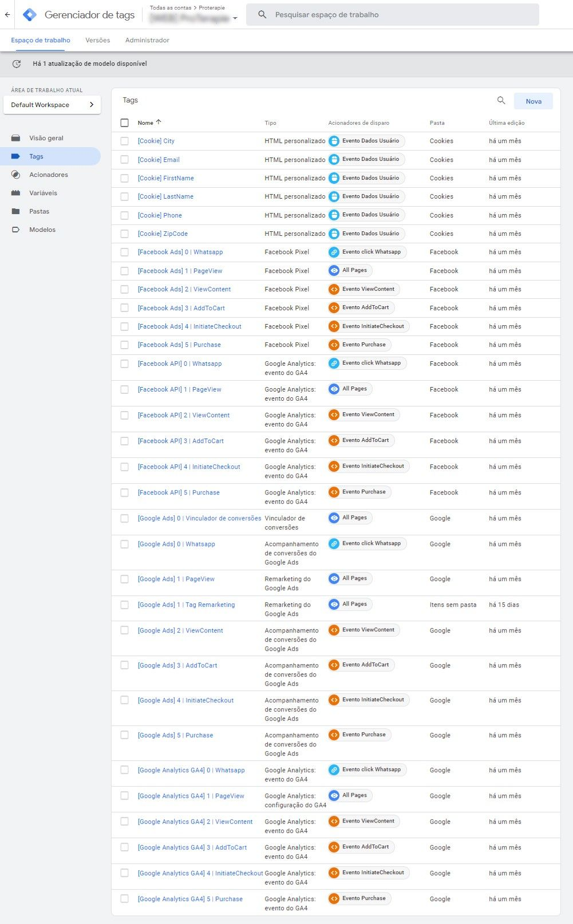Open Visão geral in the sidebar
573x924 pixels.
pos(46,138)
